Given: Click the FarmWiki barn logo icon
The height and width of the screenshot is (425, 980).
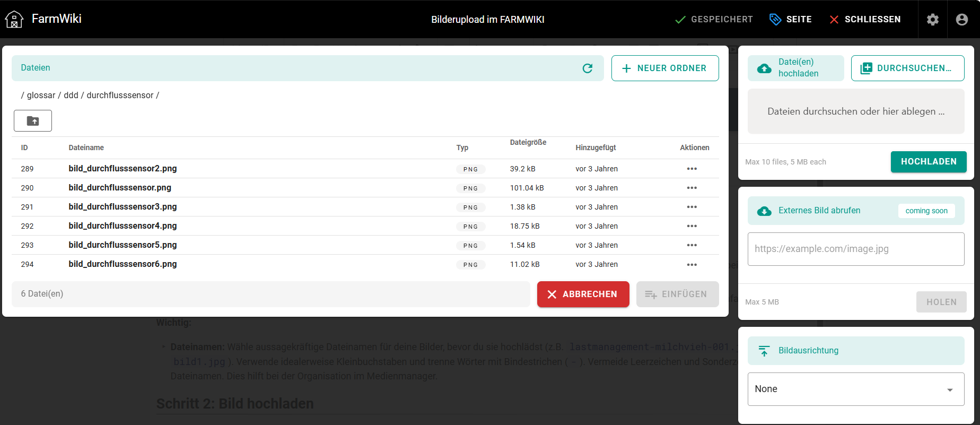Looking at the screenshot, I should click(14, 19).
